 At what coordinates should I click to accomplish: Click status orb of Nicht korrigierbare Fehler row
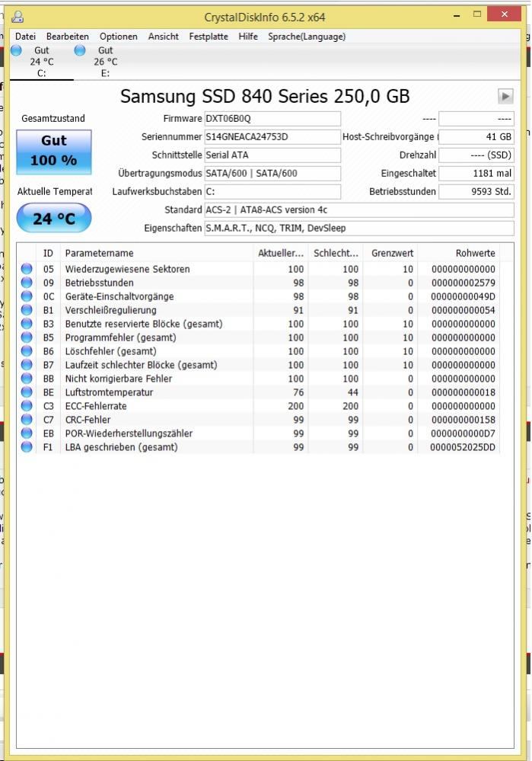(x=27, y=379)
